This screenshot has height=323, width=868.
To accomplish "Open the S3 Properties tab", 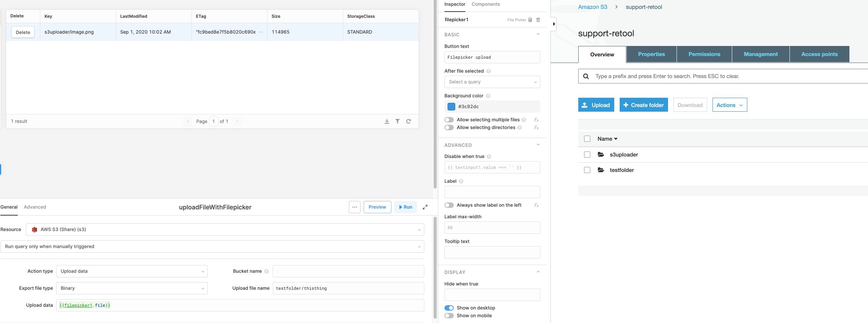I will pyautogui.click(x=651, y=54).
